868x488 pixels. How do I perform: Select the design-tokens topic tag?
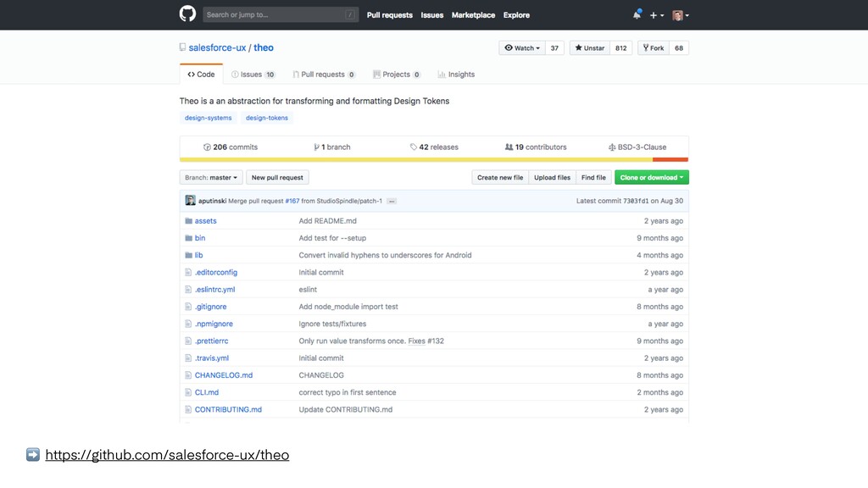[x=267, y=118]
